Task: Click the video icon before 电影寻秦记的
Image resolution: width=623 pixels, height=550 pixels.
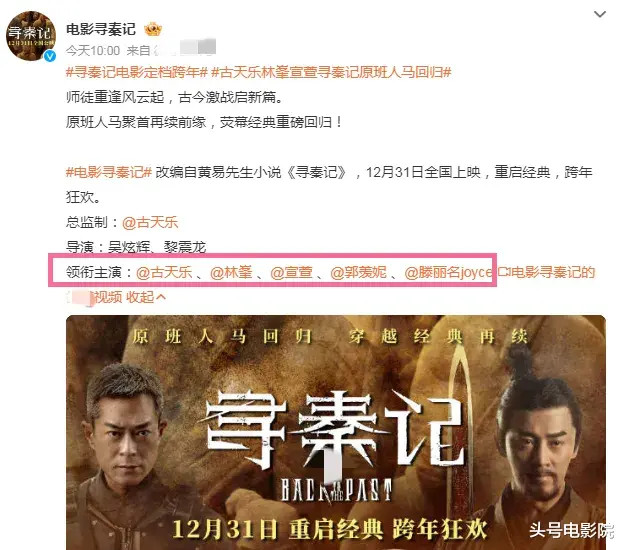Action: tap(504, 272)
